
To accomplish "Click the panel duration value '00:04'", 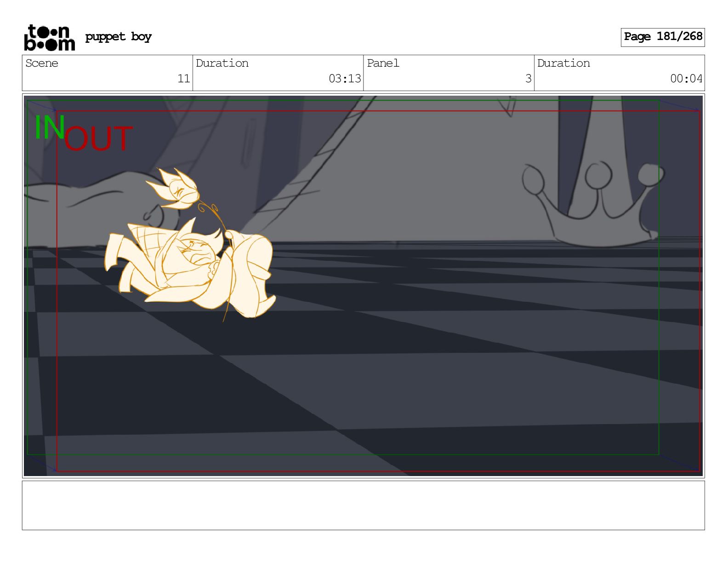I will pos(686,79).
